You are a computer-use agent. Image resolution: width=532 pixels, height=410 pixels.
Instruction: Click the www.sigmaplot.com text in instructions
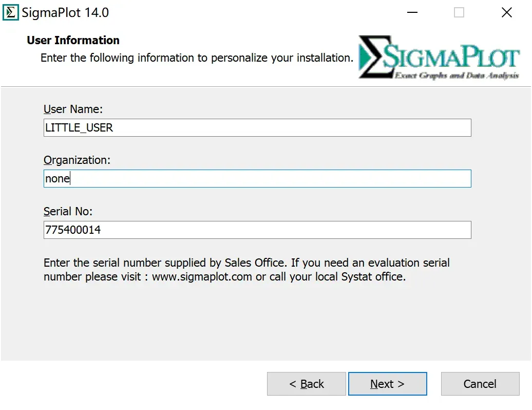(202, 277)
